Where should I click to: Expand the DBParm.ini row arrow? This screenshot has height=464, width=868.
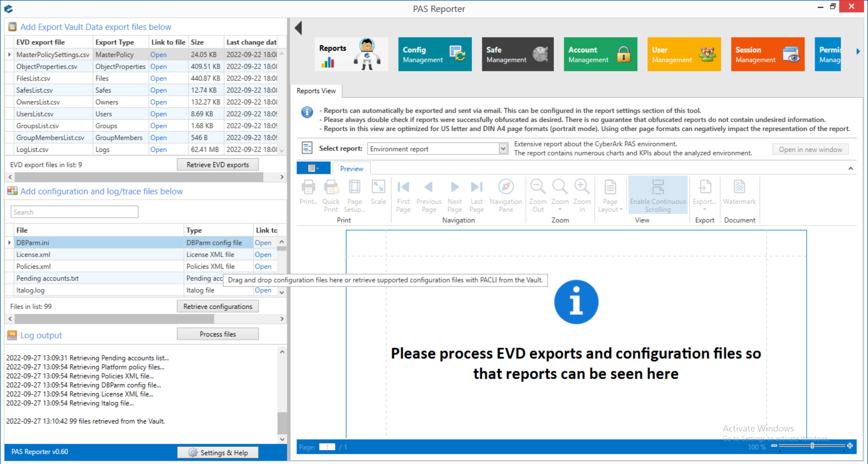[x=9, y=243]
